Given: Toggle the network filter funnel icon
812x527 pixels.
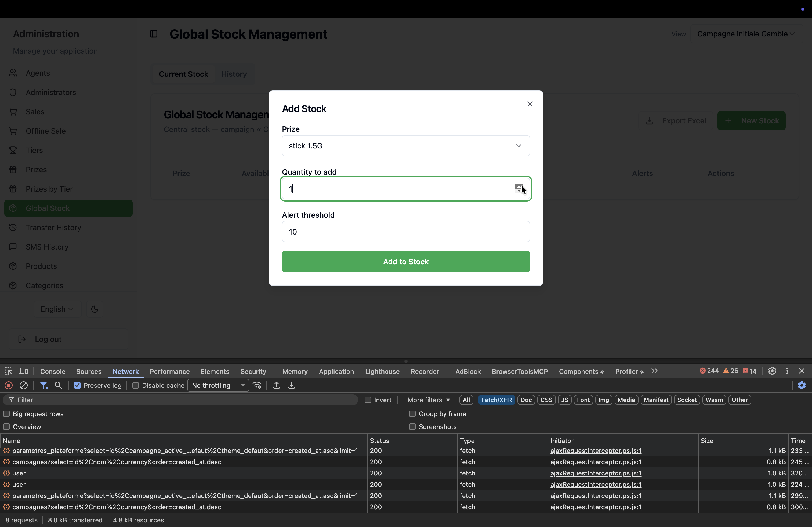Looking at the screenshot, I should 44,385.
